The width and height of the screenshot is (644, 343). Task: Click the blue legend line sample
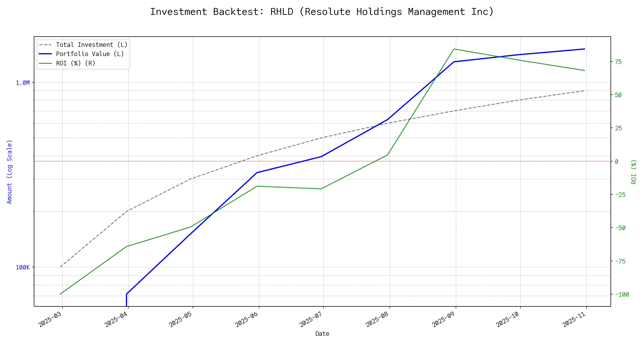coord(45,54)
